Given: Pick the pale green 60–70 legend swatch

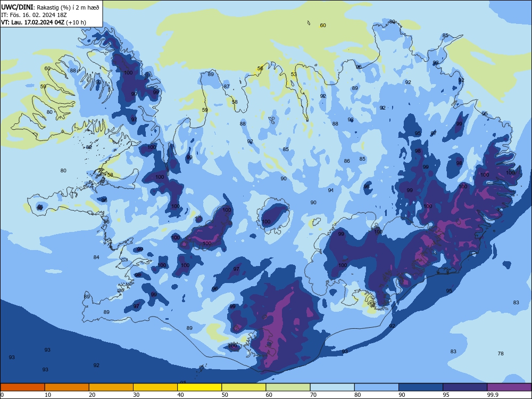Looking at the screenshot, I should tap(288, 387).
